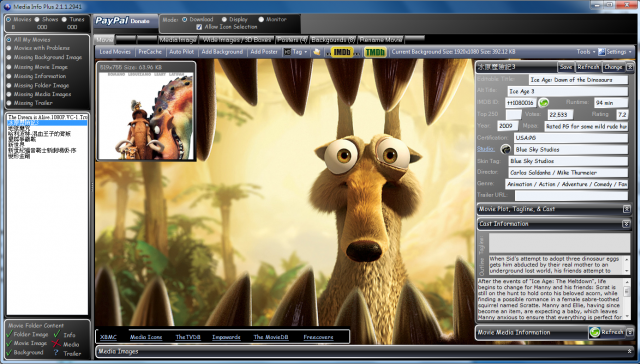The height and width of the screenshot is (364, 640).
Task: Filter by Missing Movie Image
Action: tap(9, 67)
